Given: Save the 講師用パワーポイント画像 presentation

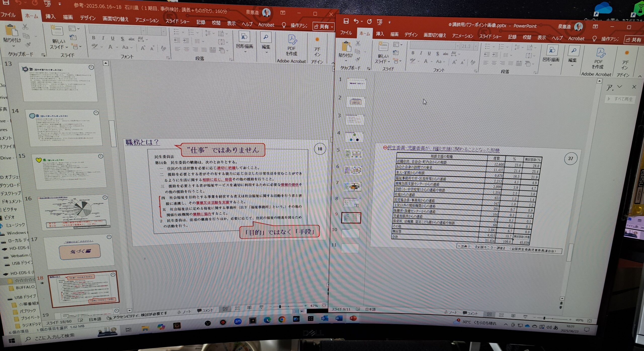Looking at the screenshot, I should click(x=346, y=21).
